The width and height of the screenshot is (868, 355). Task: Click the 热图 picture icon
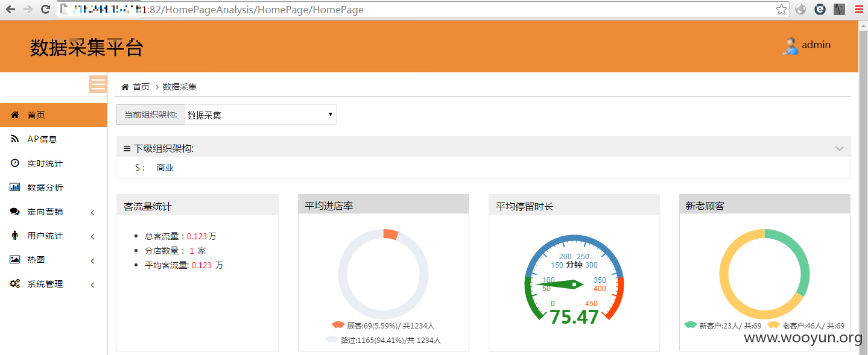(x=14, y=260)
